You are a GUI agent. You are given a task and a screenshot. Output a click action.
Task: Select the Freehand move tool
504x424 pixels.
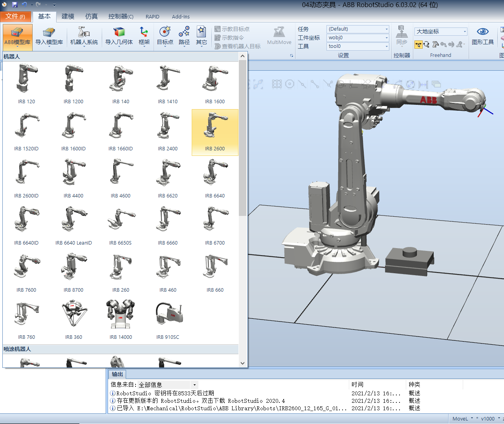(418, 44)
